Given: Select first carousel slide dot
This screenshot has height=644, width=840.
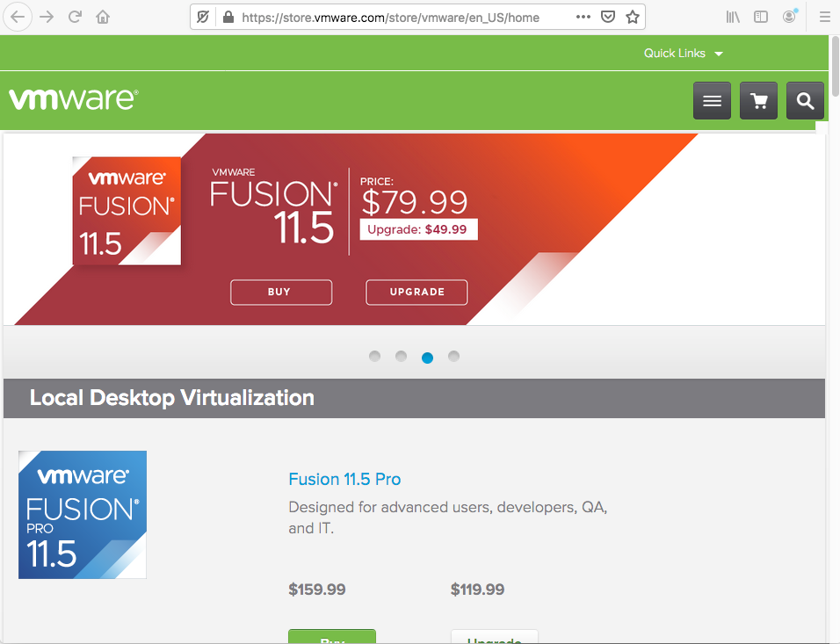Looking at the screenshot, I should coord(375,356).
